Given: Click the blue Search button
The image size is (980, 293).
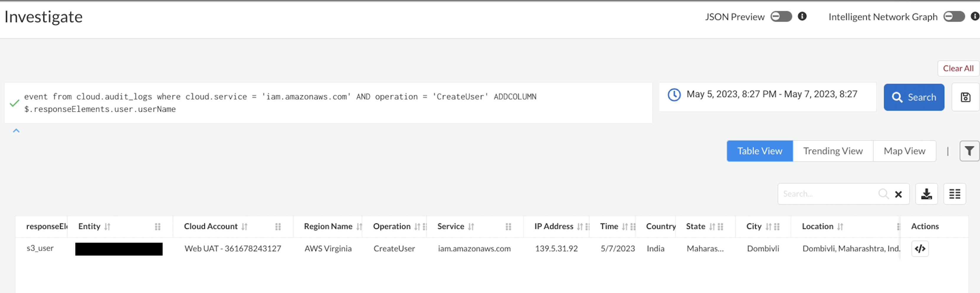Looking at the screenshot, I should coord(914,97).
